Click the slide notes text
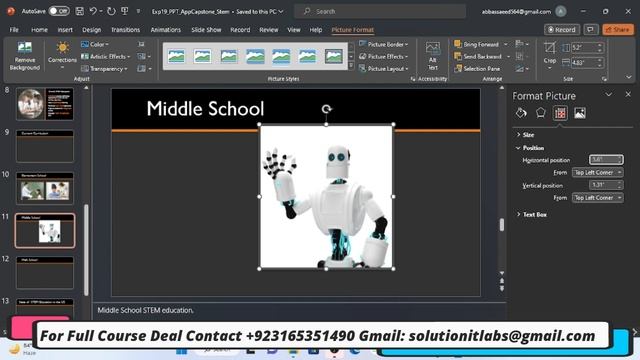The width and height of the screenshot is (640, 360). 145,310
